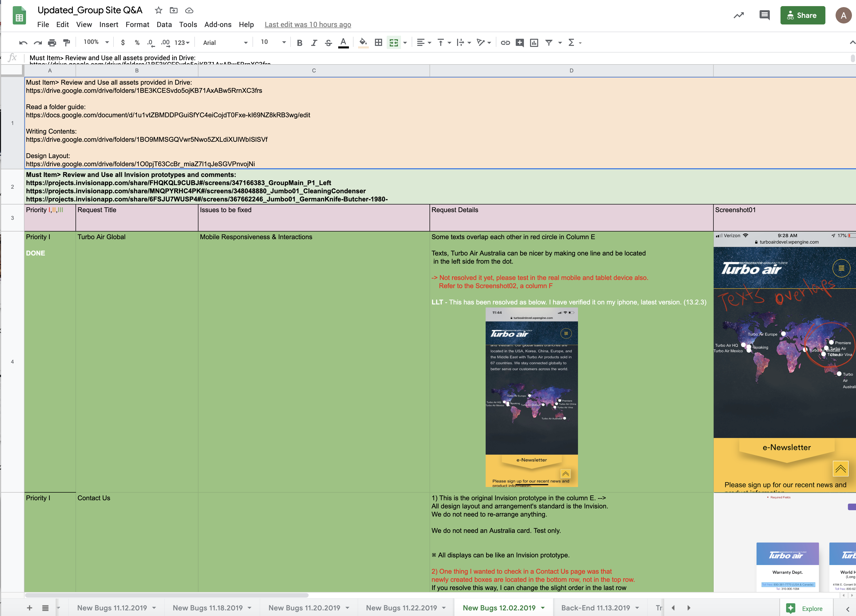Click the Insert chart icon
Screen dimensions: 856x616
pyautogui.click(x=534, y=43)
